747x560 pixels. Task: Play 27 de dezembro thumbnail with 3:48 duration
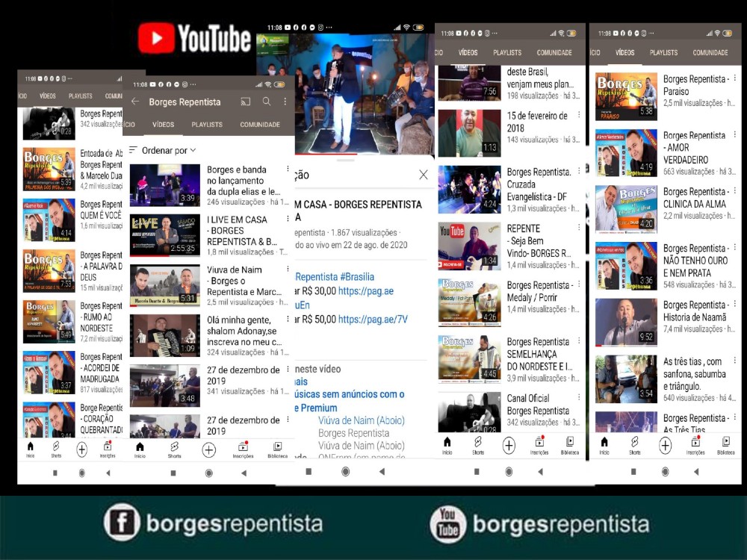tap(165, 385)
